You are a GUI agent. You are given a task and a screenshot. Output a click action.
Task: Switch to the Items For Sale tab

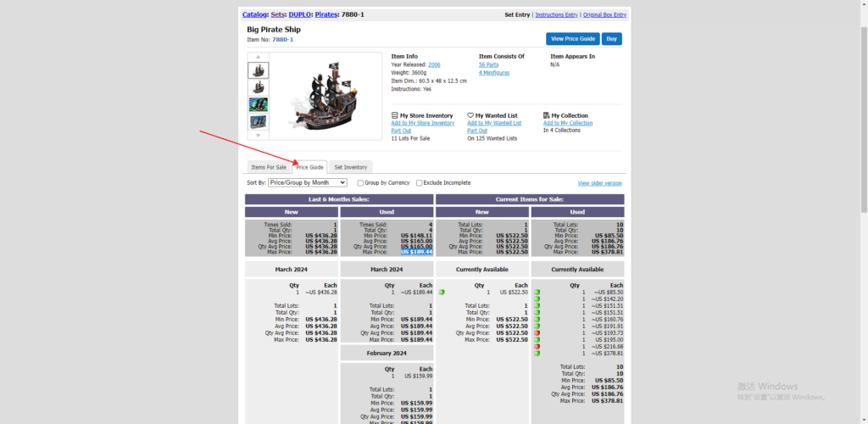269,167
